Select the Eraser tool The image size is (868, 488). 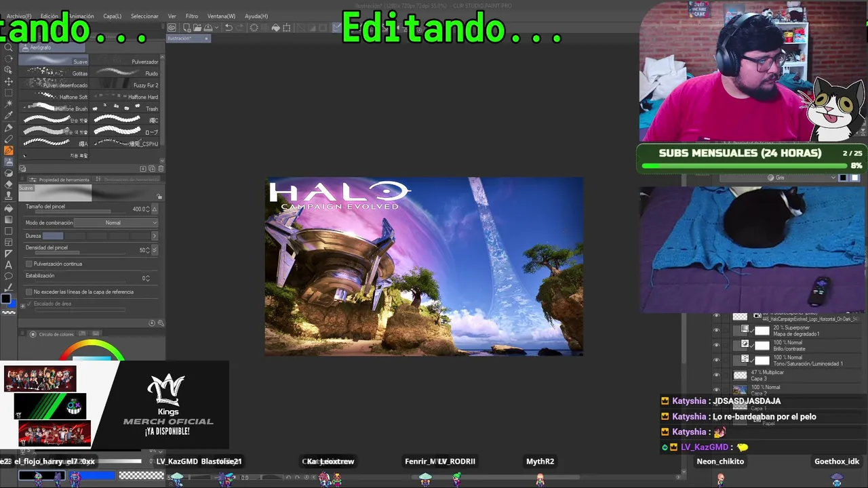click(x=8, y=184)
